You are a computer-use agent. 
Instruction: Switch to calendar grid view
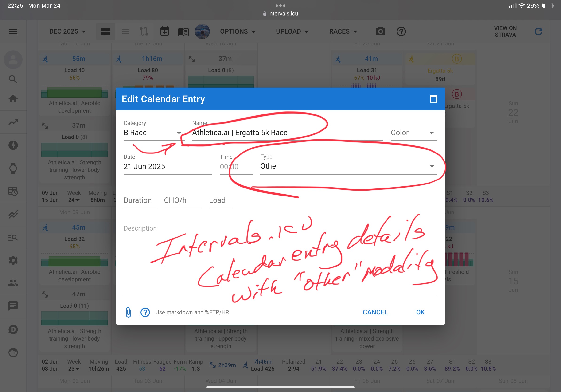[105, 31]
